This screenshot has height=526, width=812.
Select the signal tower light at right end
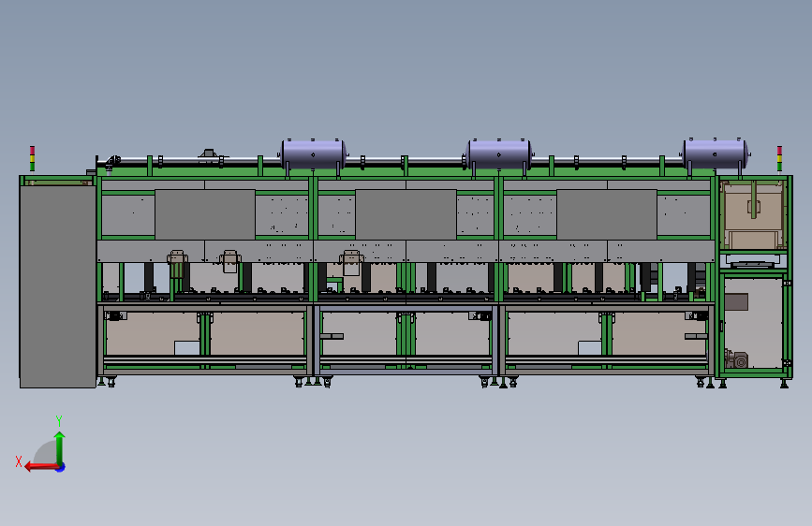coord(779,158)
